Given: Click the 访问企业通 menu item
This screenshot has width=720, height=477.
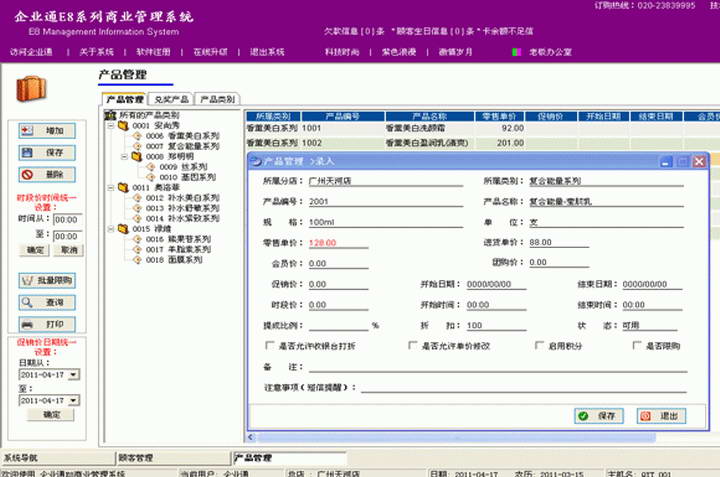Looking at the screenshot, I should point(31,52).
